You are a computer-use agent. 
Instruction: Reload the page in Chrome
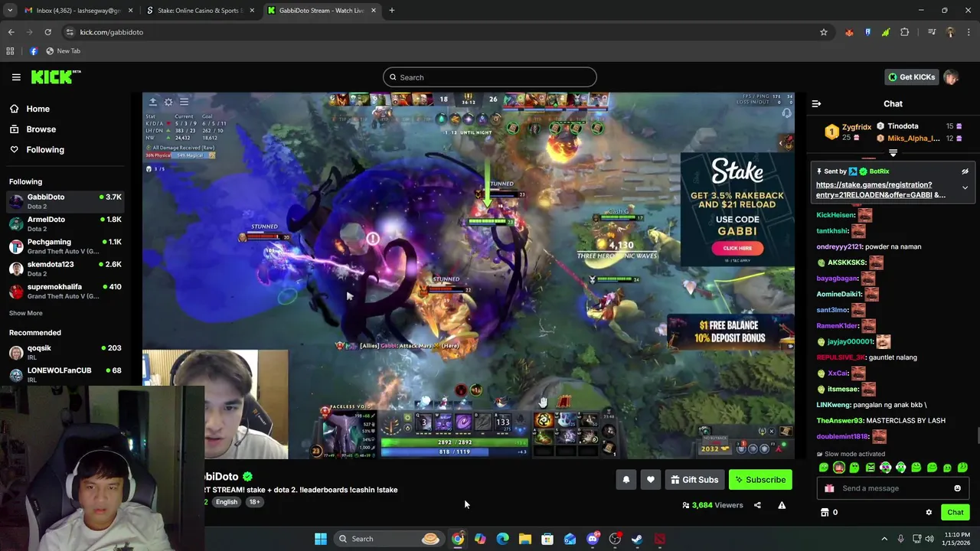[47, 32]
